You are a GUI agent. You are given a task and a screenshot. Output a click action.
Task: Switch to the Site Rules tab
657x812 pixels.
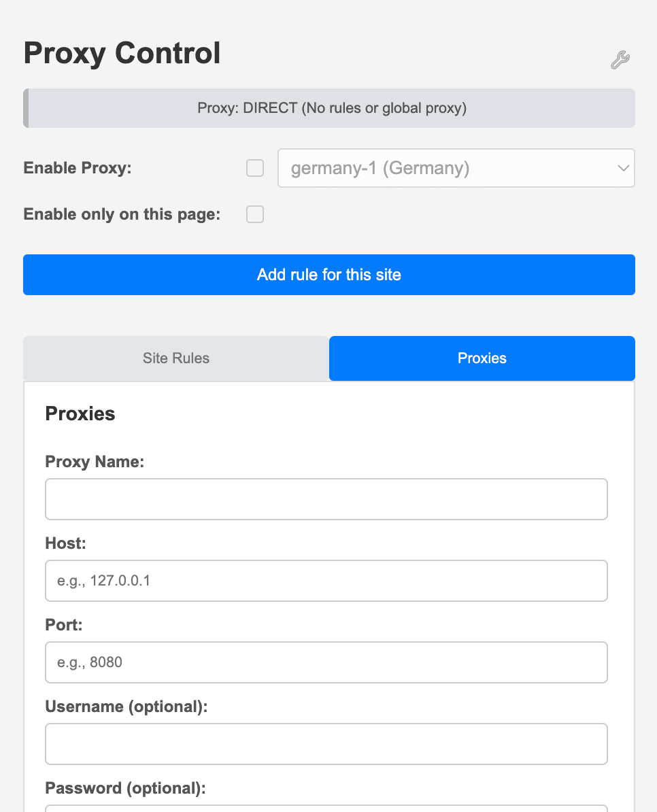pyautogui.click(x=175, y=358)
